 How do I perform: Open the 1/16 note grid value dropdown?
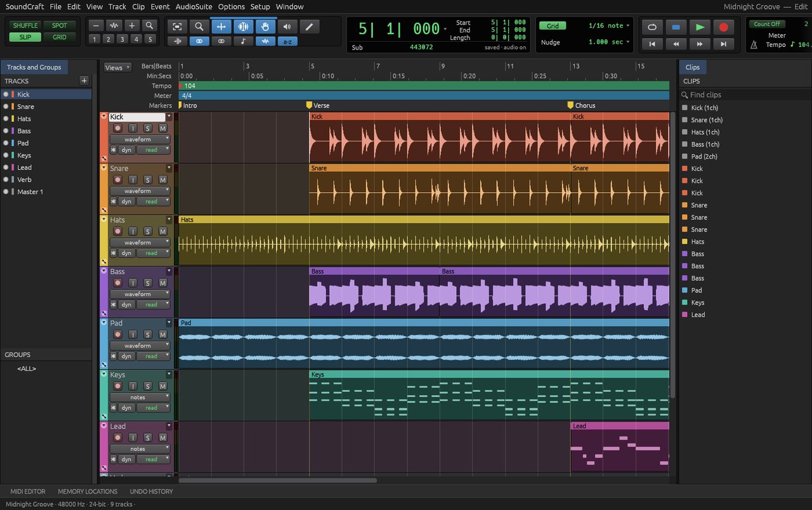[609, 26]
